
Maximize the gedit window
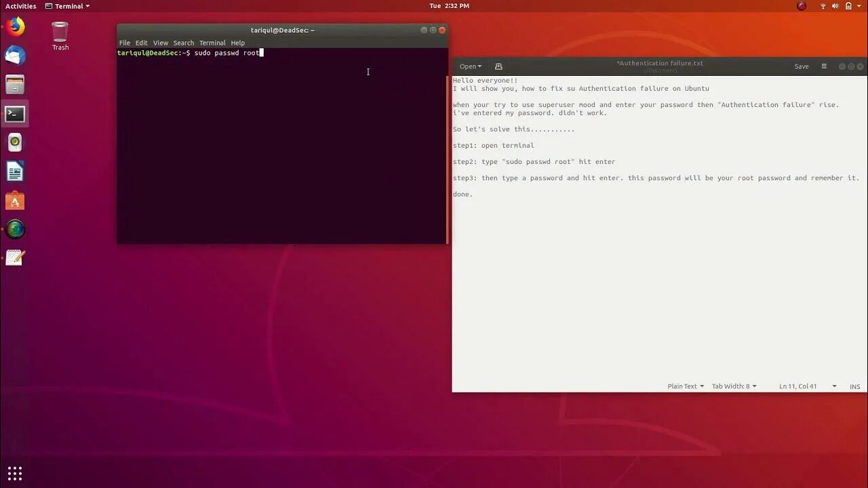[x=851, y=66]
